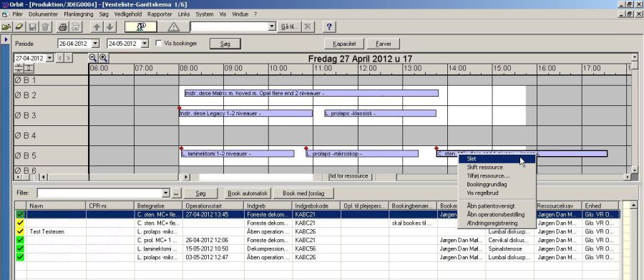Expand the Filter combo box
This screenshot has height=280, width=644.
pos(166,193)
